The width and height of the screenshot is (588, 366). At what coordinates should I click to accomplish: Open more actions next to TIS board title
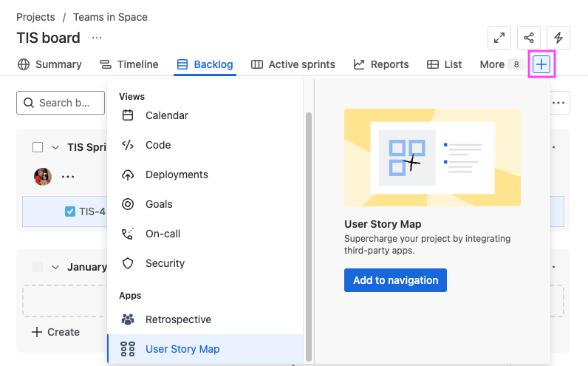coord(97,38)
